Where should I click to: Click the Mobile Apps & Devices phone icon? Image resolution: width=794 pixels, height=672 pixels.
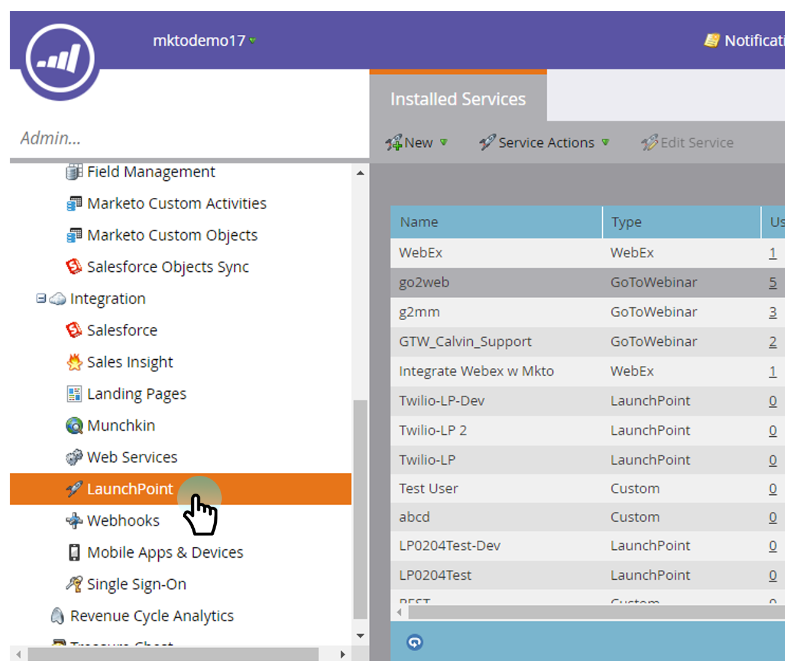74,553
